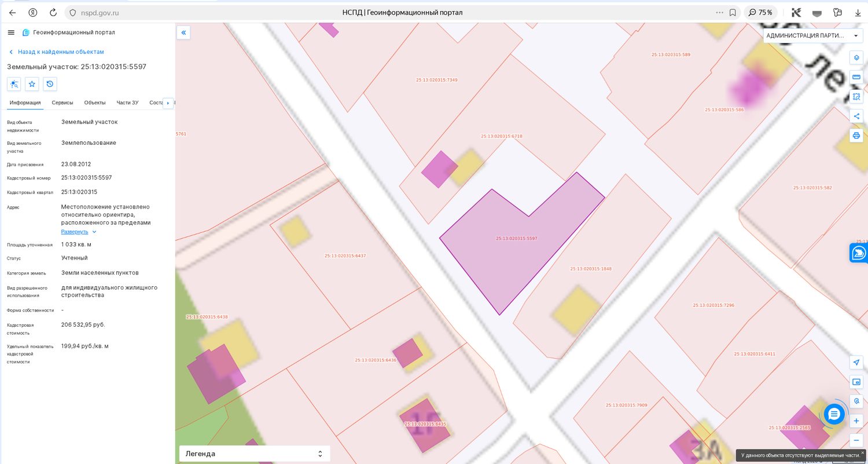
Task: Open the АДМИНИСТРАЦИЯ ПАРТИ... dropdown
Action: click(x=813, y=35)
